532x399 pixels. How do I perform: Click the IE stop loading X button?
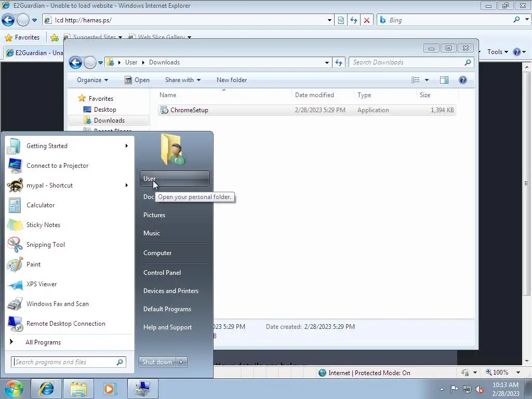[367, 20]
